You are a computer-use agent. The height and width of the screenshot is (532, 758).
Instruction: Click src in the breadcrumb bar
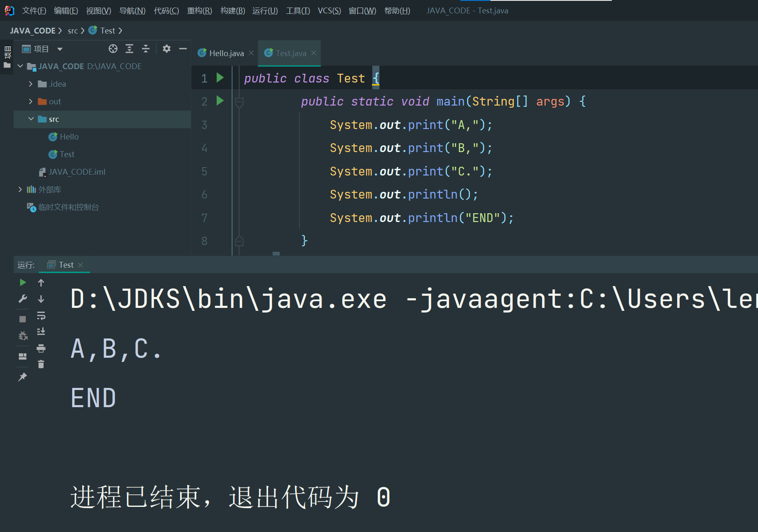(73, 31)
